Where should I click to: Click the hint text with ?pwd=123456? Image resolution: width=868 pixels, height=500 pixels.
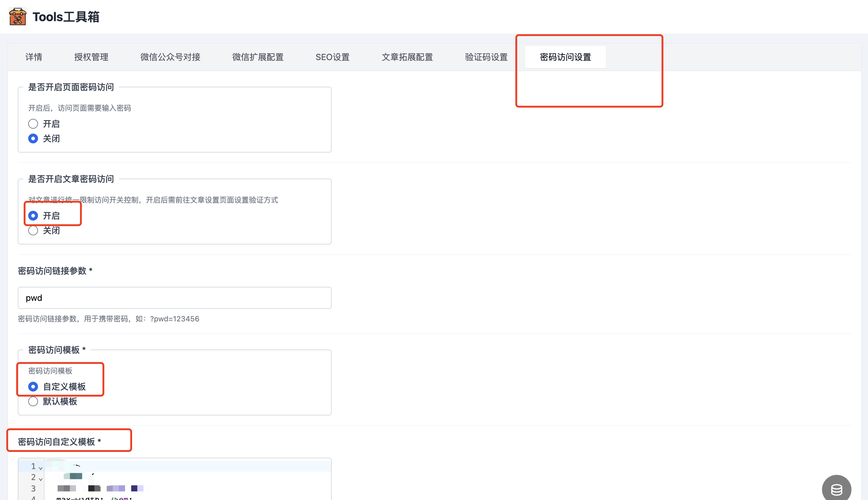[108, 319]
